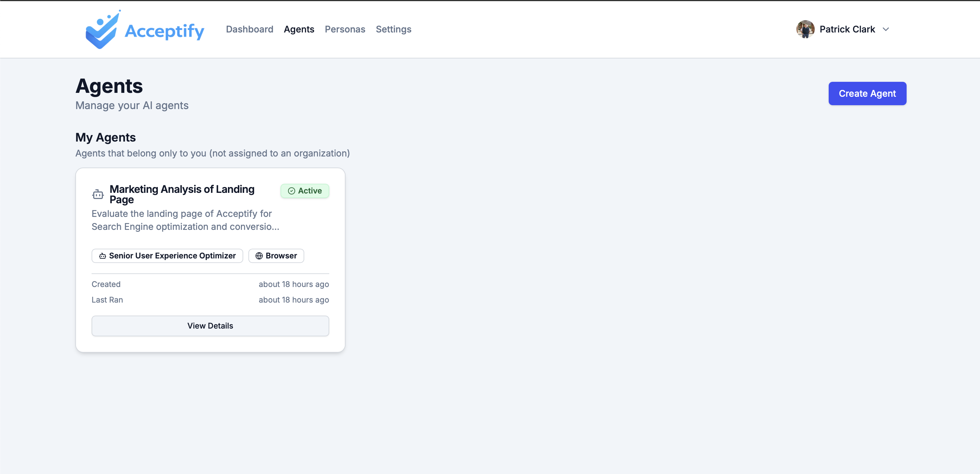The image size is (980, 474).
Task: Open the Marketing Analysis of Landing Page card
Action: click(182, 193)
